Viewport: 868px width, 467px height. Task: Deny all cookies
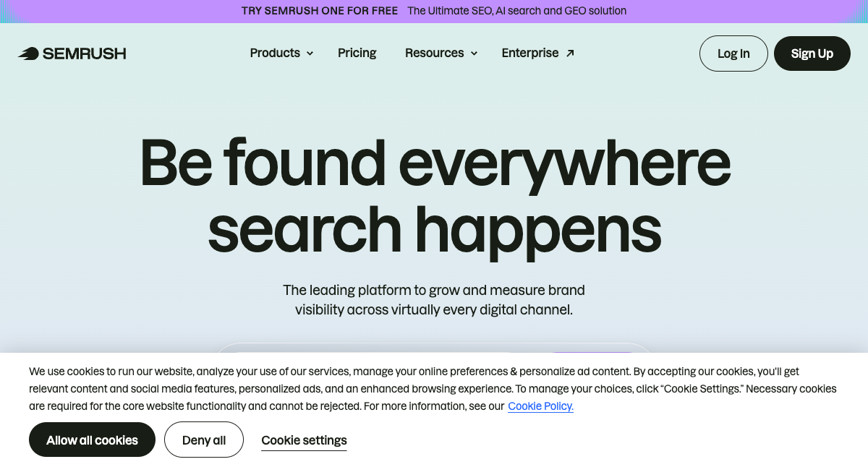[204, 439]
